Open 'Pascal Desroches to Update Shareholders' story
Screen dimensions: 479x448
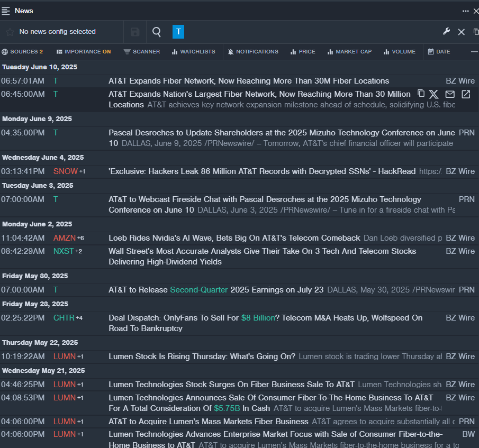[282, 138]
